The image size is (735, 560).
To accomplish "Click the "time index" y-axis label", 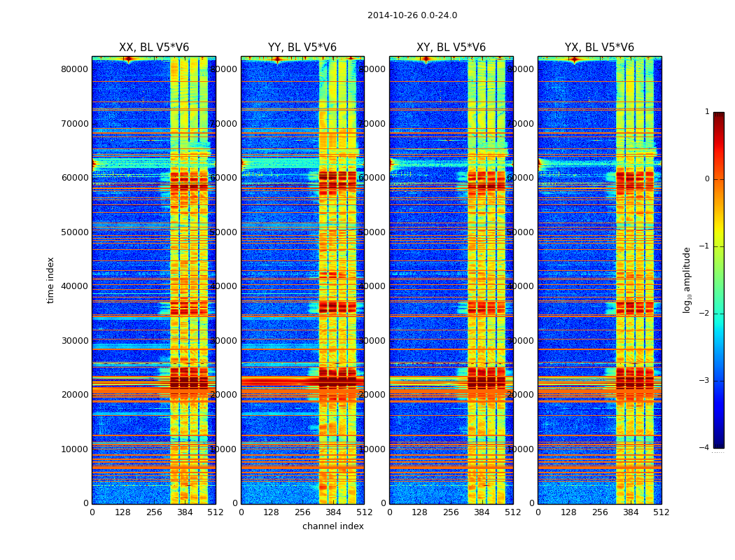I will [50, 280].
